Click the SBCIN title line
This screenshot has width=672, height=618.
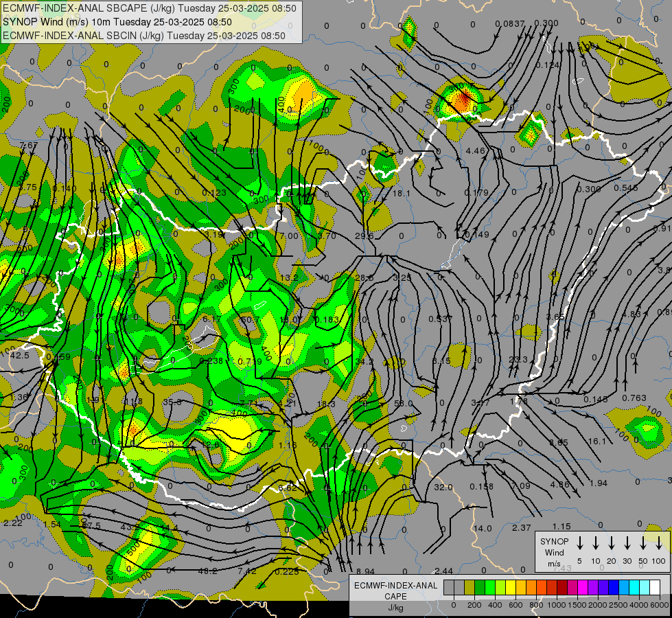click(144, 36)
